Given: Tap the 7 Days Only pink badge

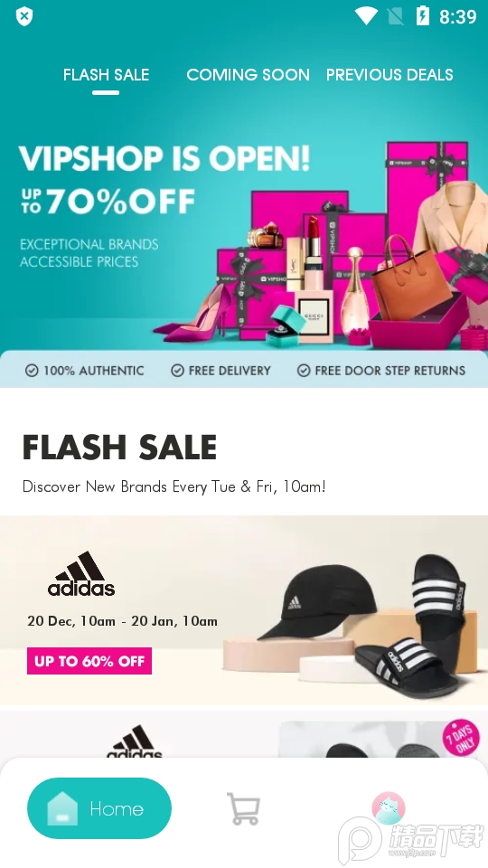Looking at the screenshot, I should pyautogui.click(x=461, y=738).
